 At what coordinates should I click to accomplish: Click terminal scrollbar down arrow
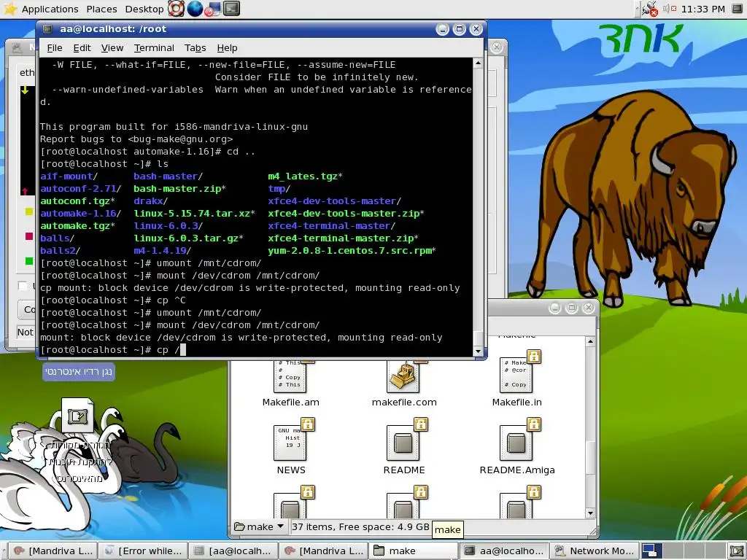click(x=479, y=351)
